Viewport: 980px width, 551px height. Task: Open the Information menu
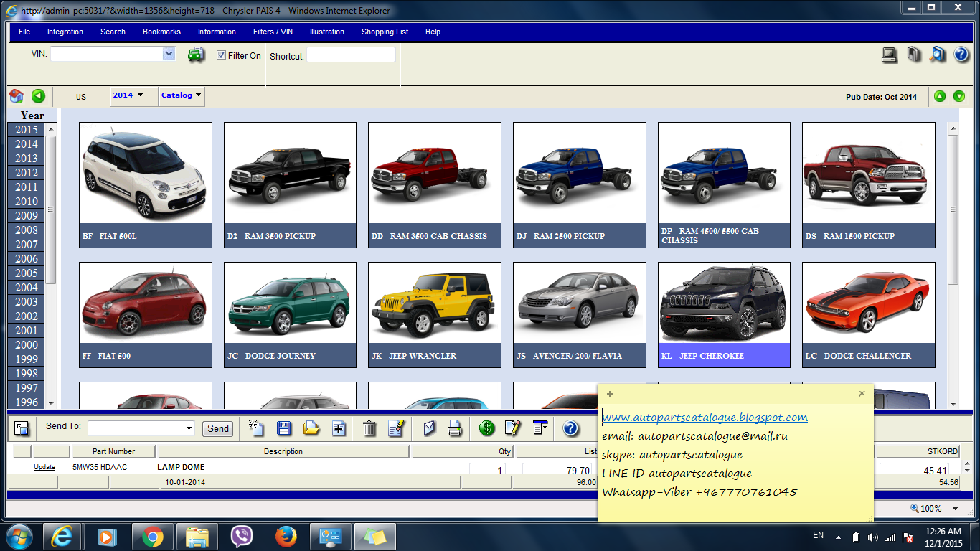tap(217, 32)
